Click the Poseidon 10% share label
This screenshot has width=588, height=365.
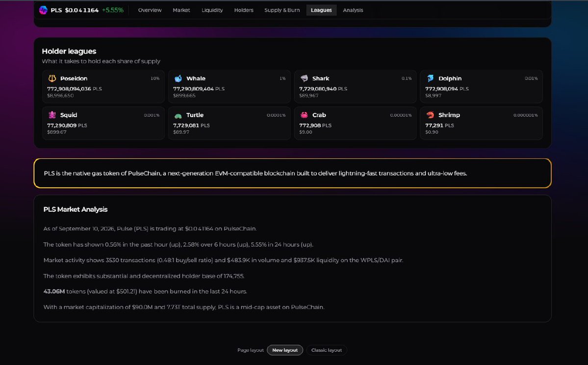155,78
